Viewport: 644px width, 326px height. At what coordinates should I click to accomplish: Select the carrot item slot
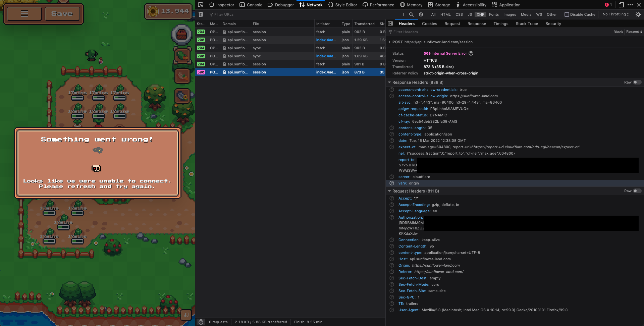(182, 76)
